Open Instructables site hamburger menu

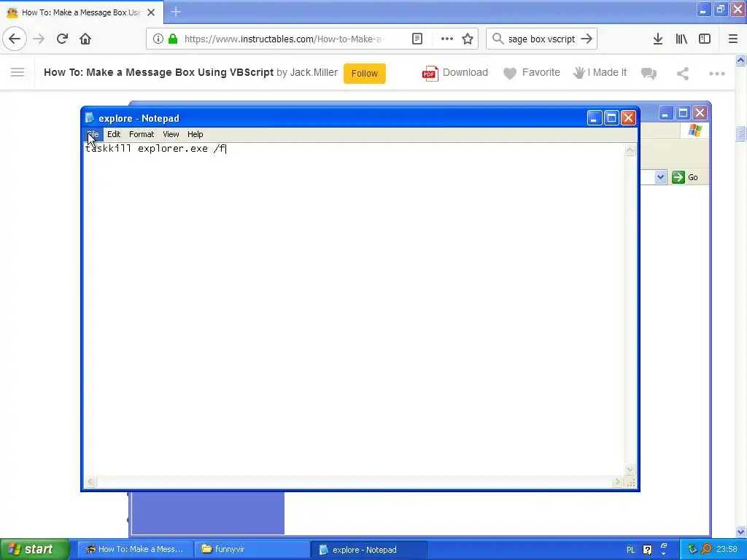point(18,72)
